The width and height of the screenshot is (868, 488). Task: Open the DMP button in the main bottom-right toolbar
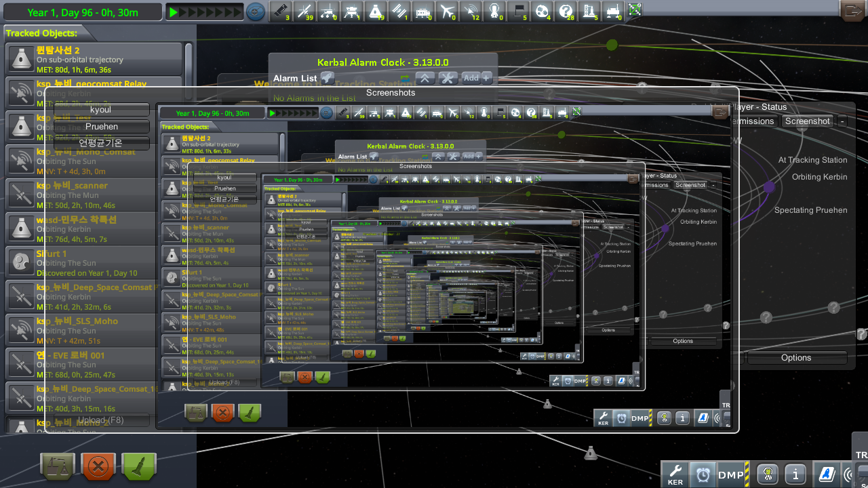pyautogui.click(x=731, y=474)
